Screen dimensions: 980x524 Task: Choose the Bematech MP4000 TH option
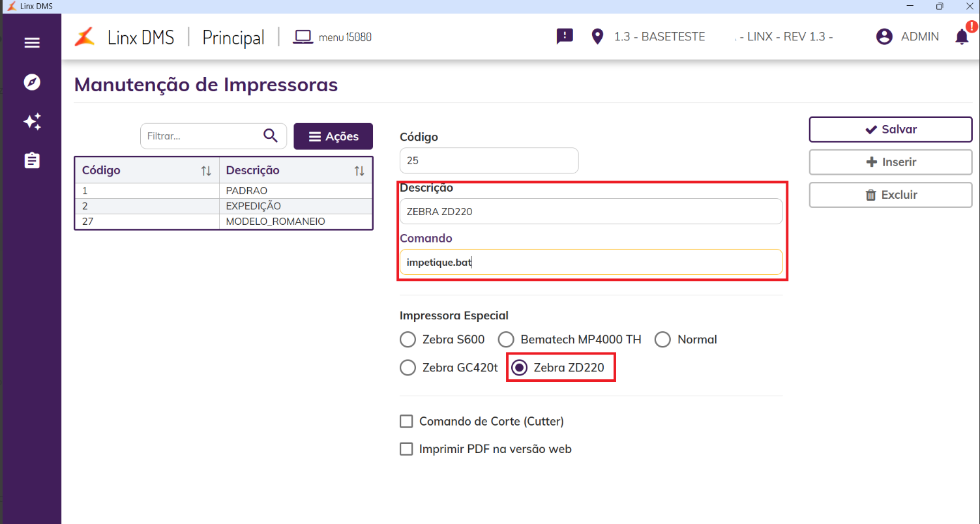click(x=506, y=340)
